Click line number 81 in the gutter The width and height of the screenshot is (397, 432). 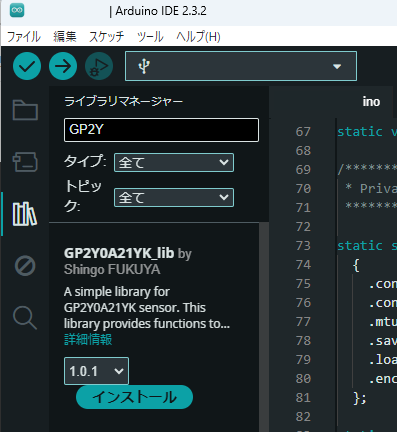303,398
